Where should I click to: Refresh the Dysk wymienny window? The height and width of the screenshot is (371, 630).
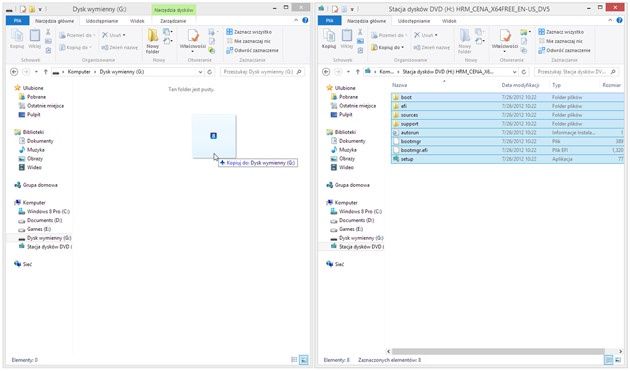[x=209, y=72]
